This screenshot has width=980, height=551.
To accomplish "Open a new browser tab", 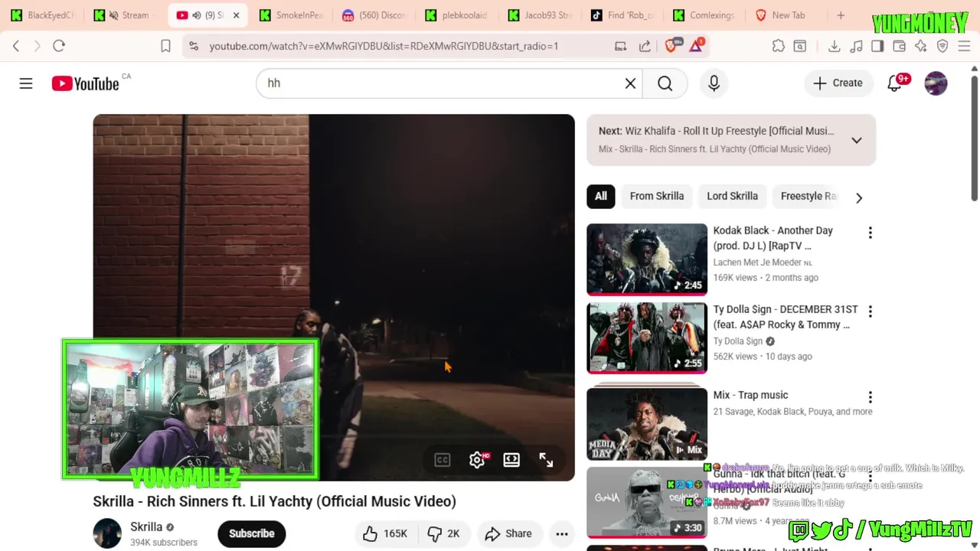I will (841, 15).
